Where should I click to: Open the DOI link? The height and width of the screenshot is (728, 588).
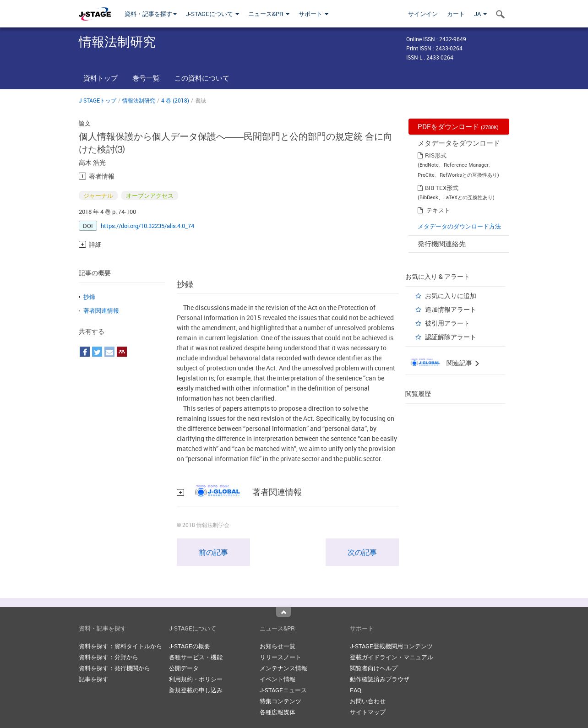pyautogui.click(x=147, y=226)
